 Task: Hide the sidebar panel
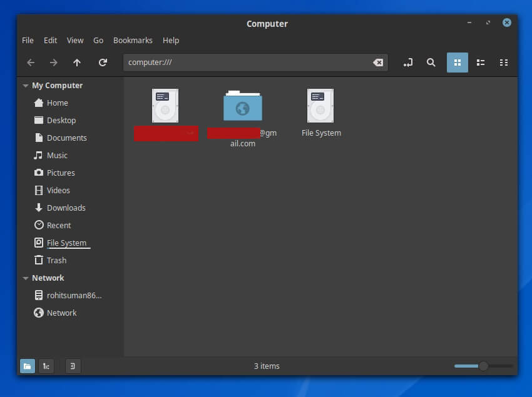(x=73, y=366)
